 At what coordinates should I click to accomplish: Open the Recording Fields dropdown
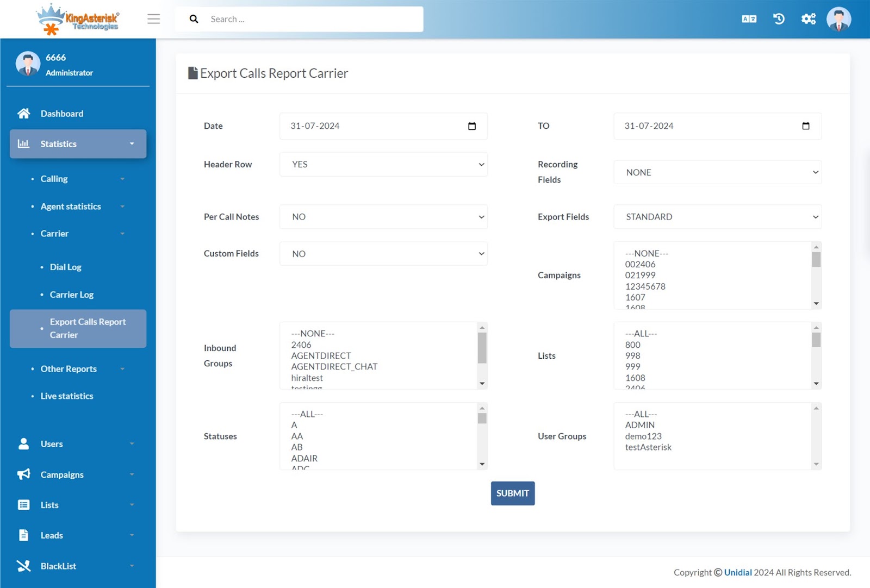click(x=717, y=172)
